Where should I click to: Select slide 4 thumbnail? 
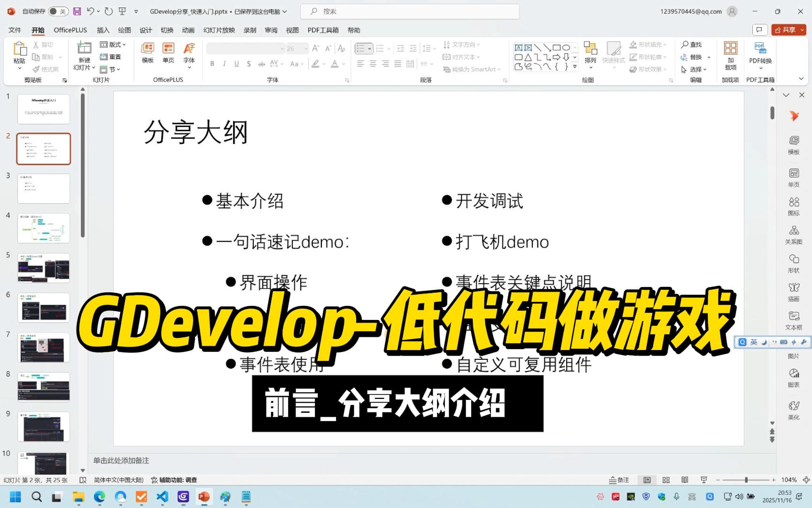44,228
